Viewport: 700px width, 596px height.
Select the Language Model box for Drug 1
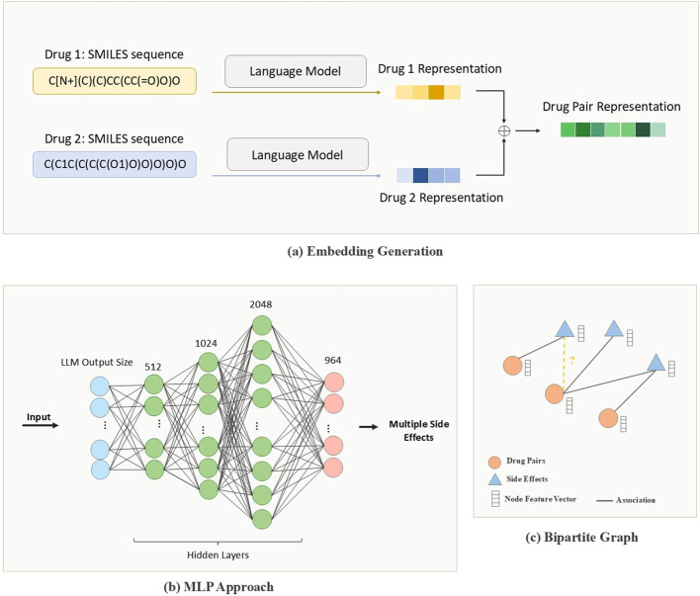pyautogui.click(x=296, y=71)
